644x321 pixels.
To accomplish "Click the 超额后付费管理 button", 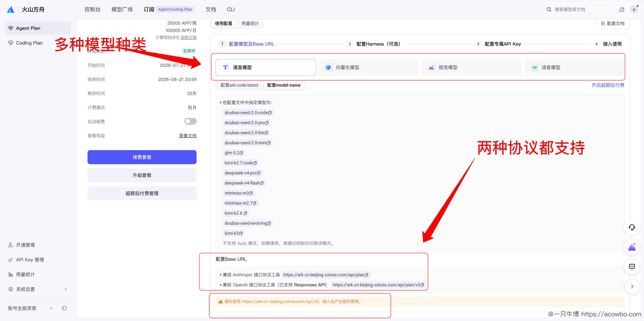I will [142, 193].
